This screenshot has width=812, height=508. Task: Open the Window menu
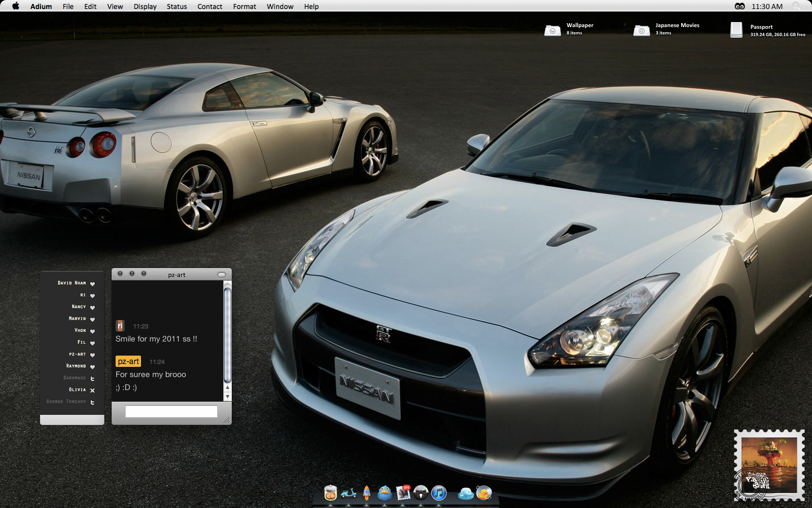tap(280, 6)
